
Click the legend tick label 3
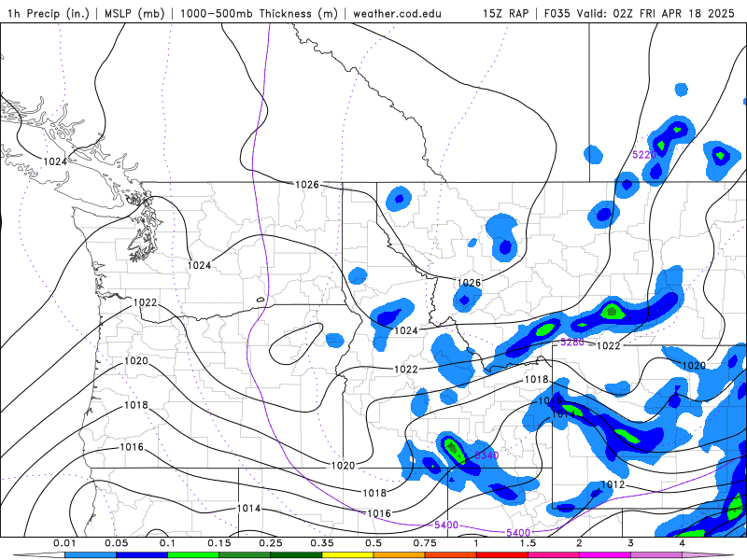point(631,543)
